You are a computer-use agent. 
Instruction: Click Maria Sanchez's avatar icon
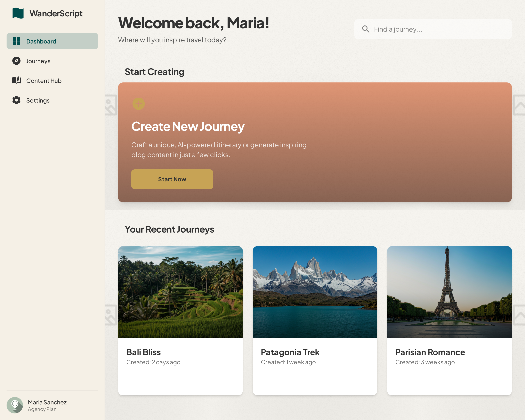click(15, 405)
